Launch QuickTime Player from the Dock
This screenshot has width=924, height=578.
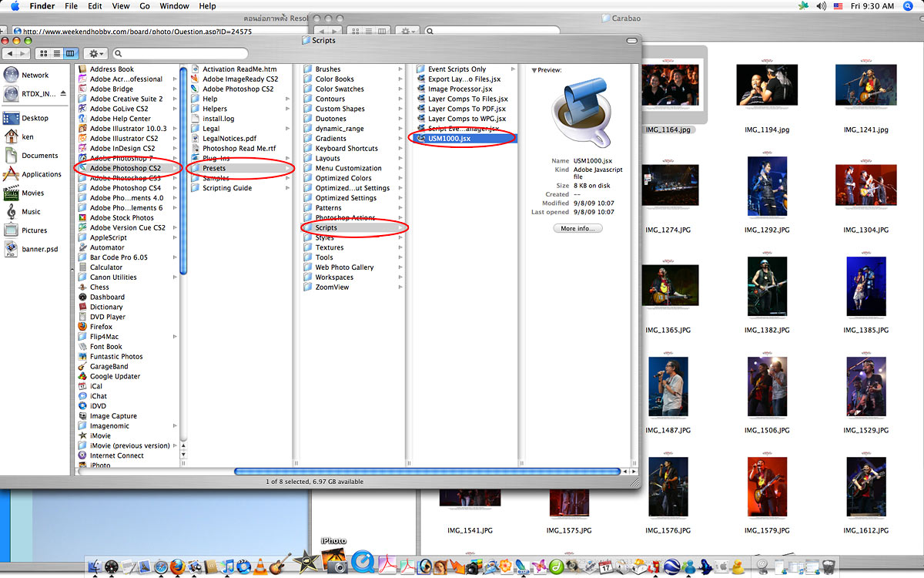[363, 563]
